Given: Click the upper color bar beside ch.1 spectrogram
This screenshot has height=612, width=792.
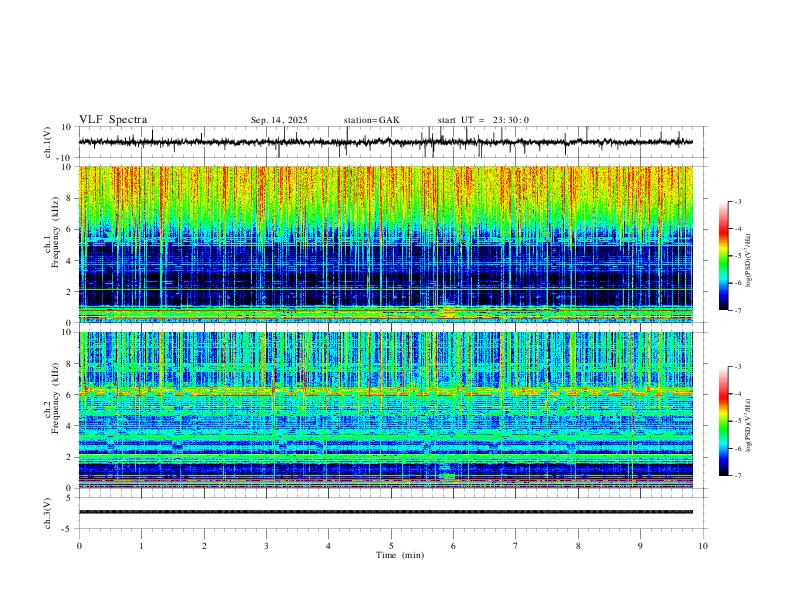Looking at the screenshot, I should pos(723,256).
